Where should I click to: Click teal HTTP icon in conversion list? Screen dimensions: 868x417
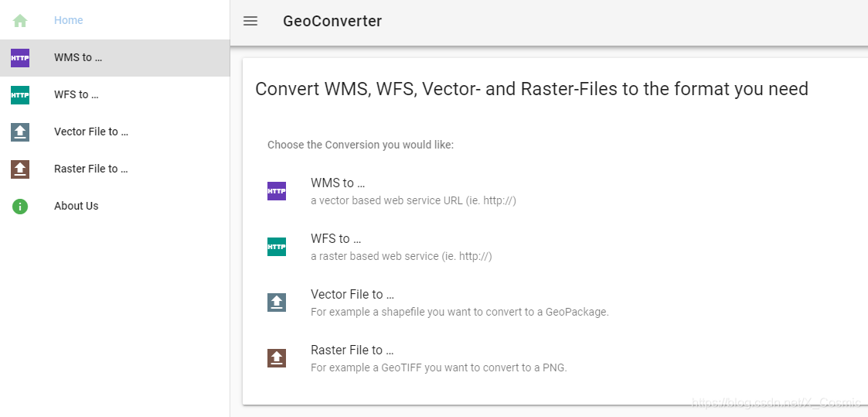pyautogui.click(x=277, y=247)
